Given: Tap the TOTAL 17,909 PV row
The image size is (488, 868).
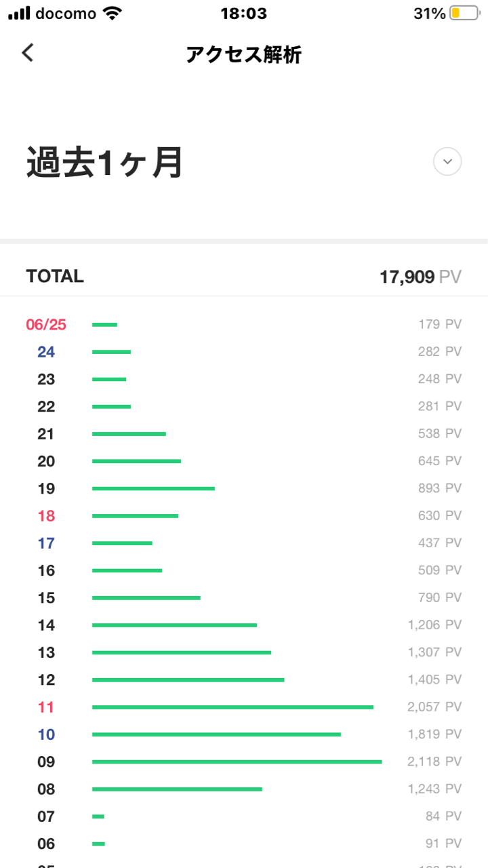Looking at the screenshot, I should coord(244,277).
